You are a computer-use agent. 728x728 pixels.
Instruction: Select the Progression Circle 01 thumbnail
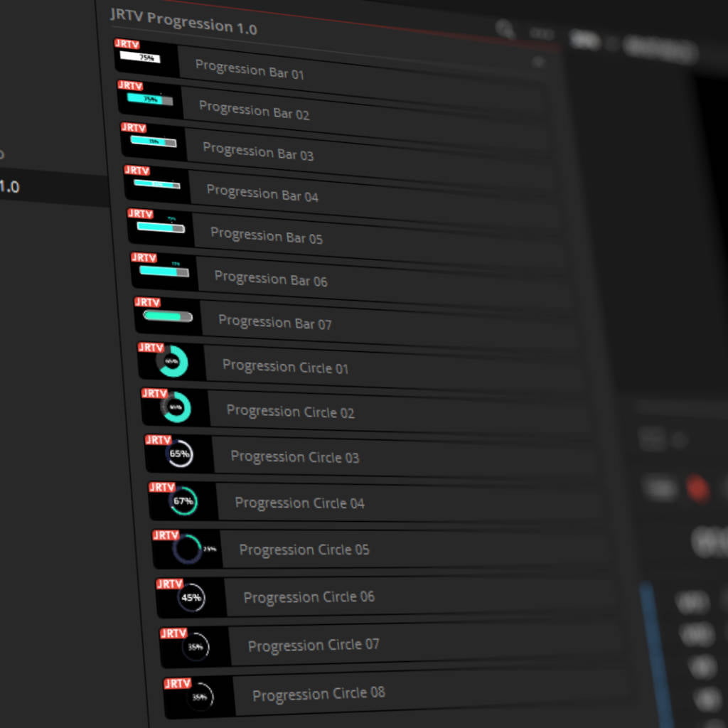tap(172, 361)
